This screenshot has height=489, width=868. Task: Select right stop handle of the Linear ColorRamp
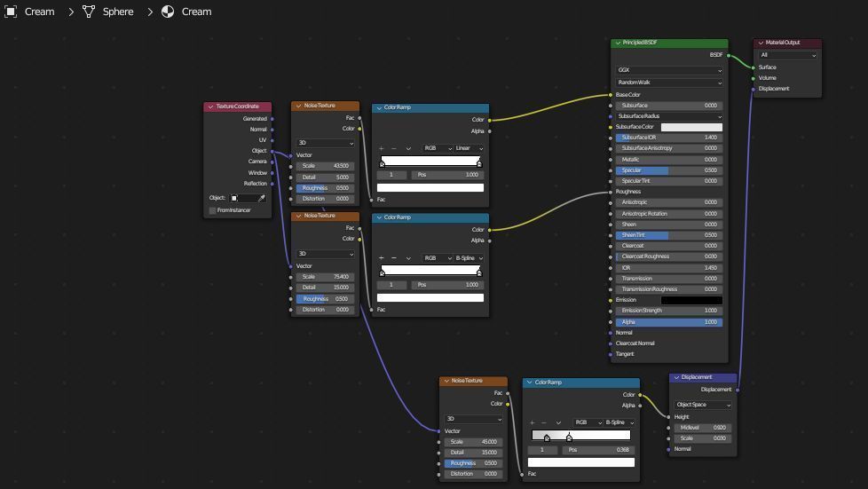[x=479, y=163]
